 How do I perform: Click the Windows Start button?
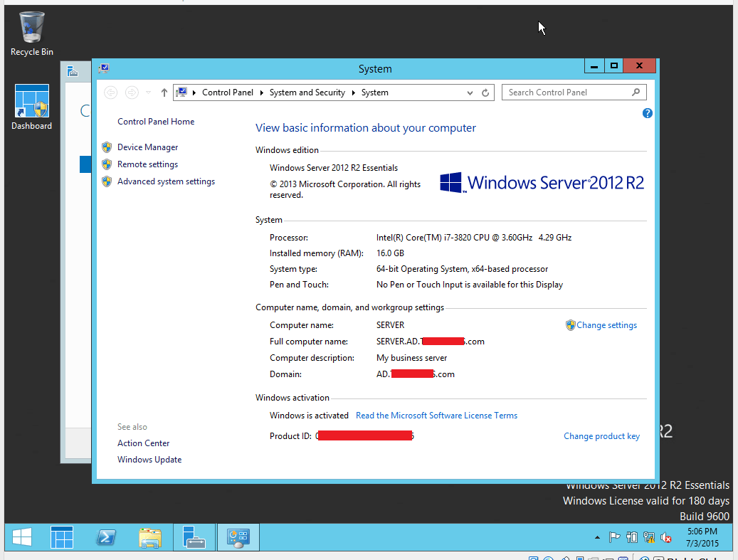click(21, 537)
